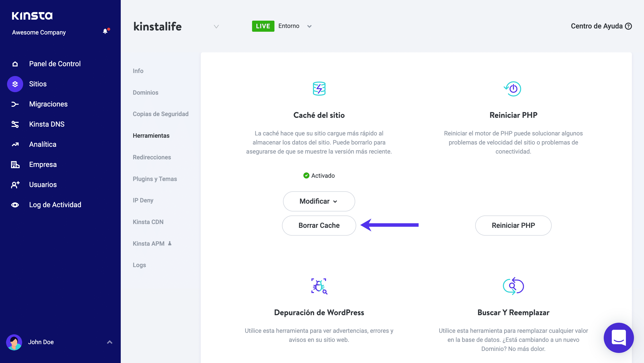Open Empresa section

click(x=43, y=164)
